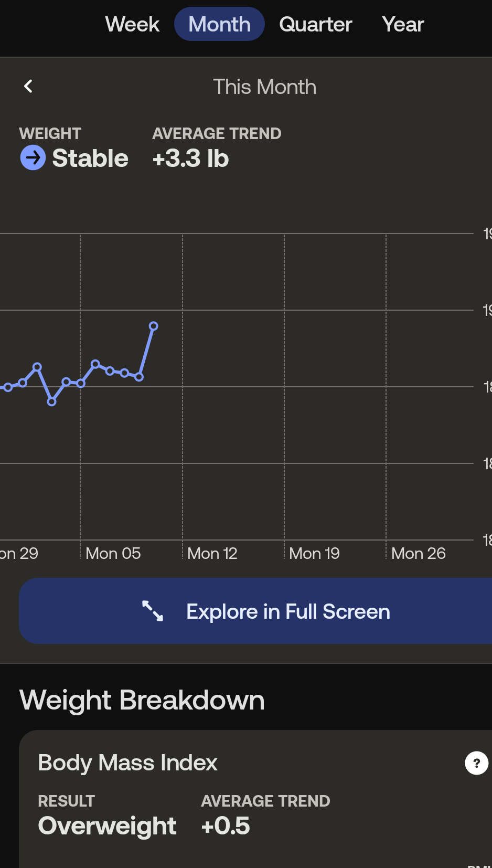492x868 pixels.
Task: Select the Mon 26 axis label
Action: [418, 553]
